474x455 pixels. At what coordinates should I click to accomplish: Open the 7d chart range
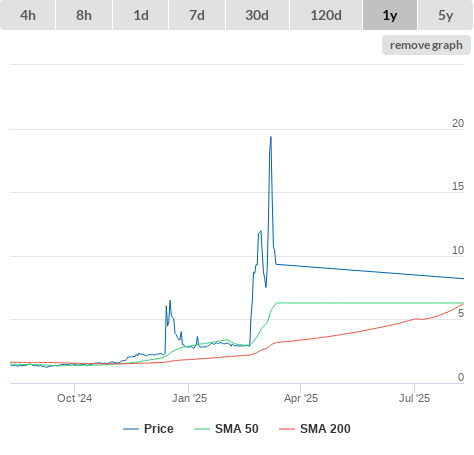pyautogui.click(x=197, y=15)
